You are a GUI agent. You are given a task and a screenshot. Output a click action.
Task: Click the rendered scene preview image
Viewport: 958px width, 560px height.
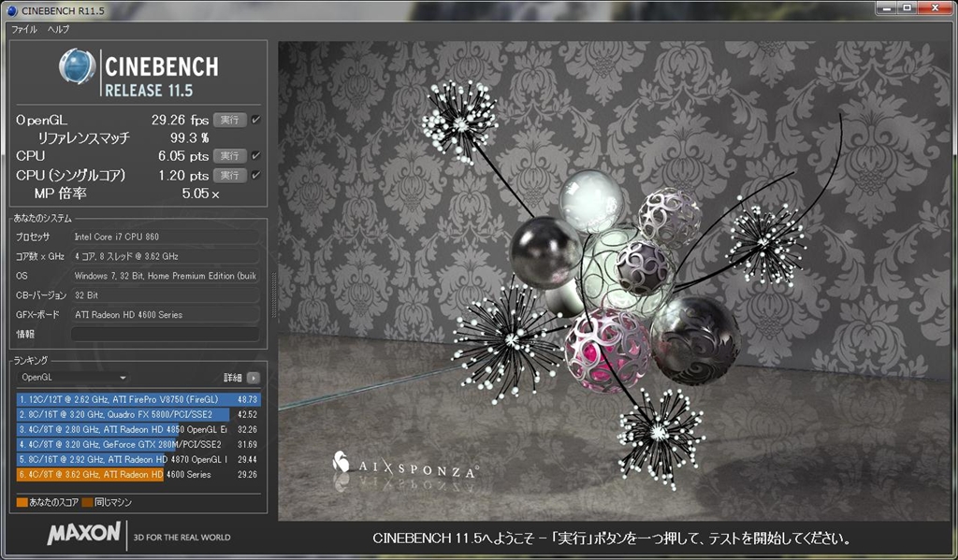(x=614, y=280)
